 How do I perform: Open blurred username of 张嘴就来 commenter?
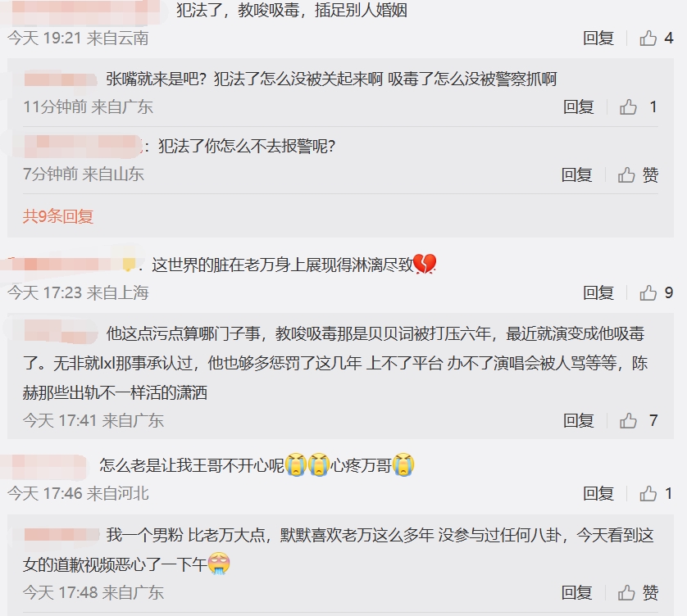coord(60,79)
